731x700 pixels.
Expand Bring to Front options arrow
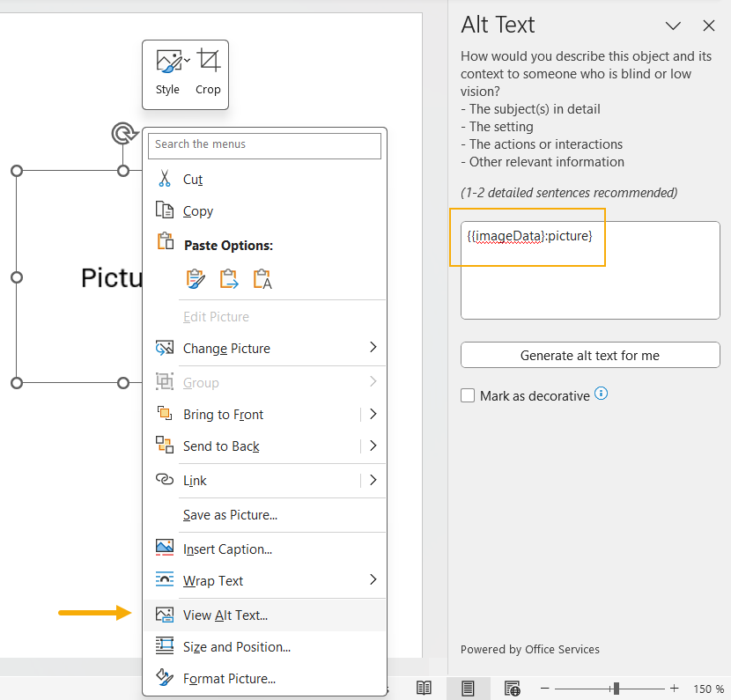[x=373, y=414]
